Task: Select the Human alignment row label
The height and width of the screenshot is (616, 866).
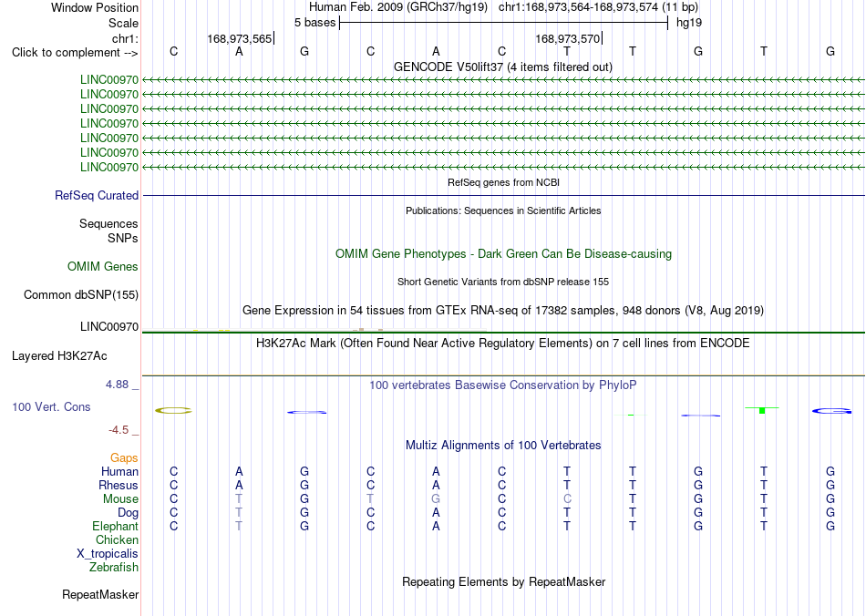Action: [119, 471]
